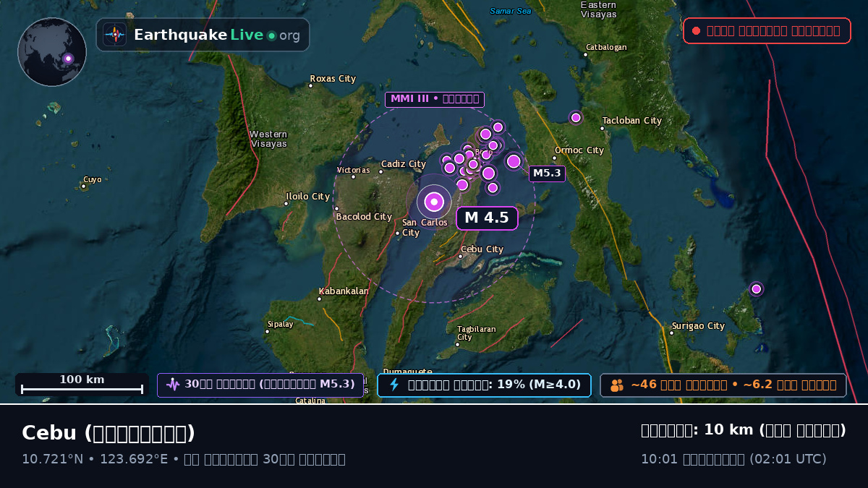Click the Cadiz City label
Screen dimensions: 868x488
pyautogui.click(x=404, y=164)
